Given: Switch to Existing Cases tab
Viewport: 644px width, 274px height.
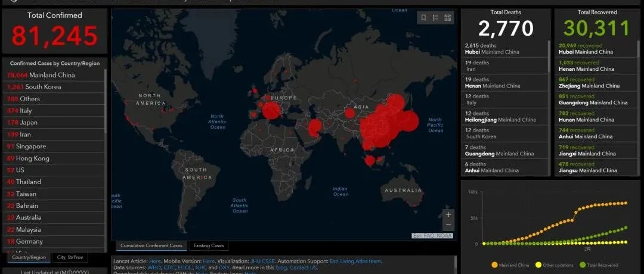Looking at the screenshot, I should point(209,245).
